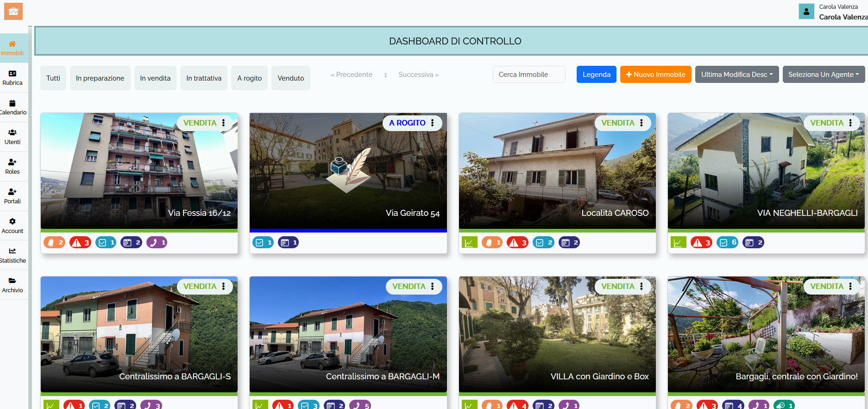Filter by In trattativa tab

pos(204,78)
